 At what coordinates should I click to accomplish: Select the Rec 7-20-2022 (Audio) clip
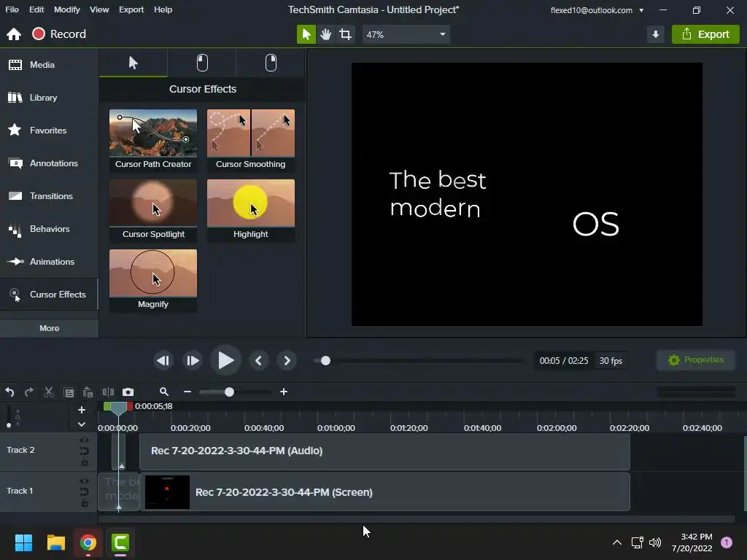[384, 451]
